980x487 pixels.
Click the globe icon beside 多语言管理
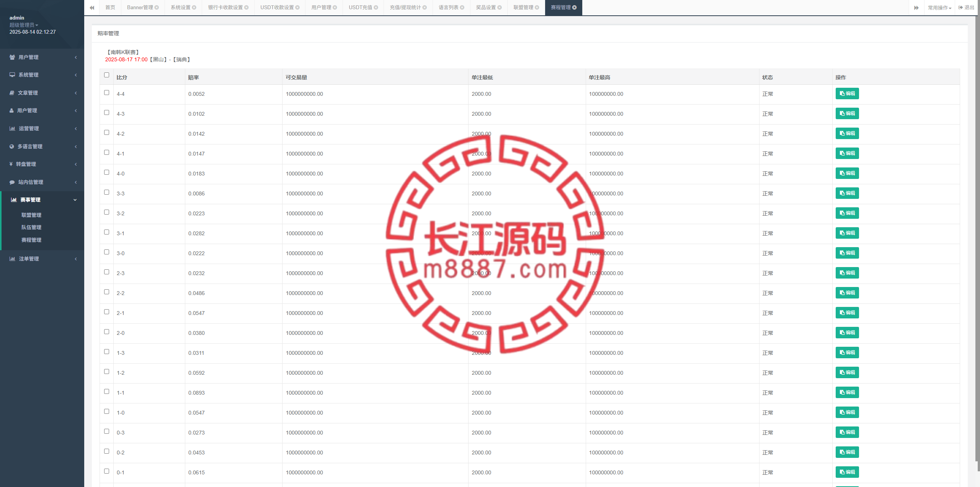coord(12,146)
